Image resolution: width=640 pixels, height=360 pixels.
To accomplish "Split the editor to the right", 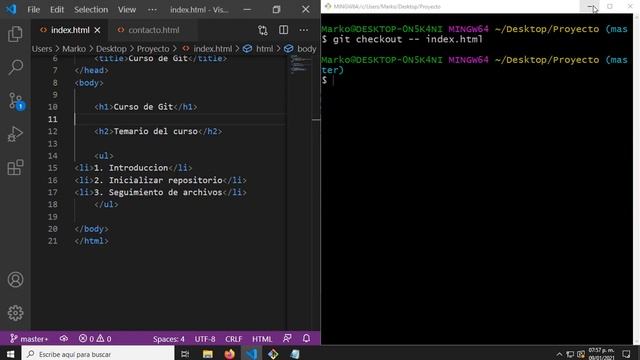I will point(283,30).
